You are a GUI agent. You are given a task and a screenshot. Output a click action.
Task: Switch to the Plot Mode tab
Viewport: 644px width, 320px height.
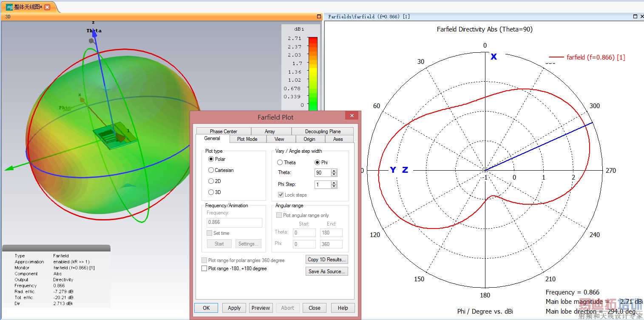click(247, 139)
